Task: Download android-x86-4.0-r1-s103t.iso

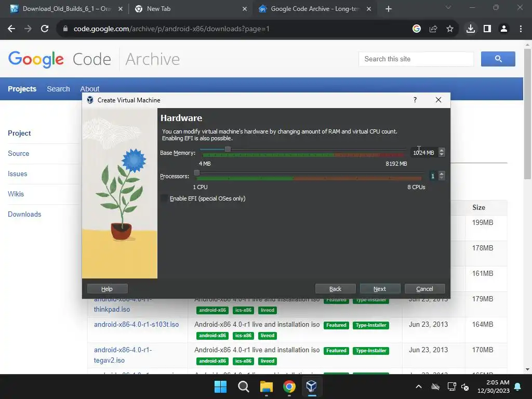Action: 137,324
